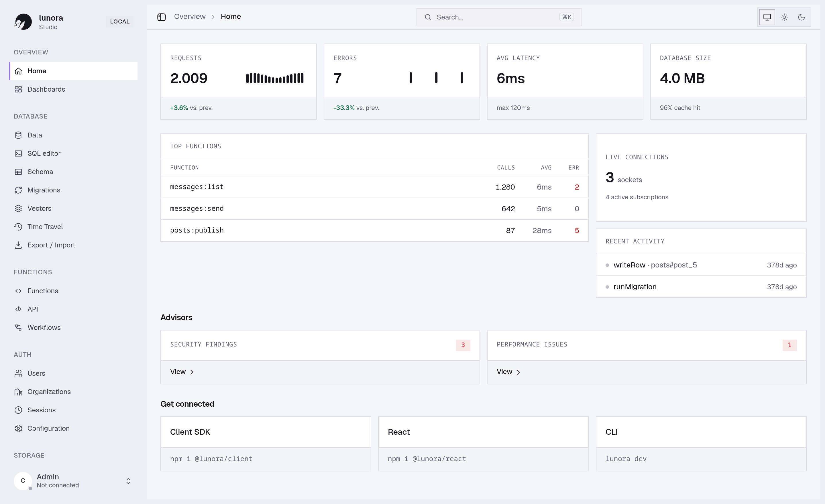Click the runMigration activity entry
The width and height of the screenshot is (825, 504).
pos(701,287)
